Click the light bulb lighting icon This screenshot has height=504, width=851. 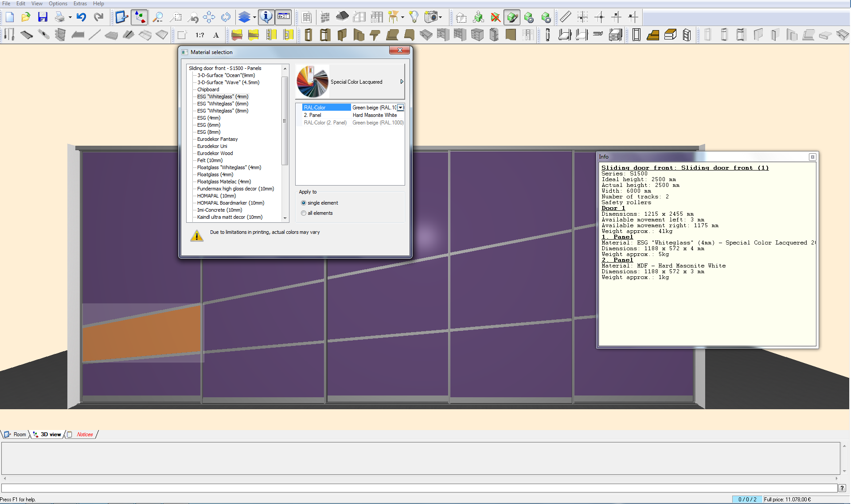tap(414, 17)
